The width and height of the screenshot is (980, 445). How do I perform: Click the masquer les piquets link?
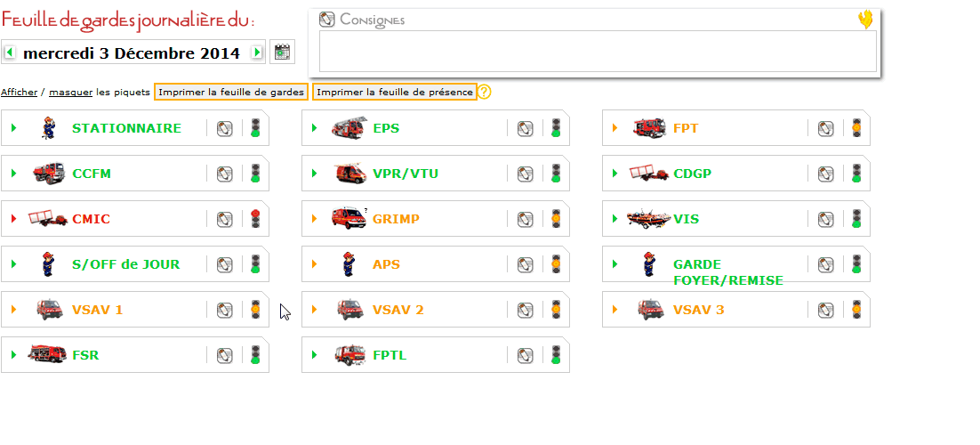pyautogui.click(x=70, y=92)
